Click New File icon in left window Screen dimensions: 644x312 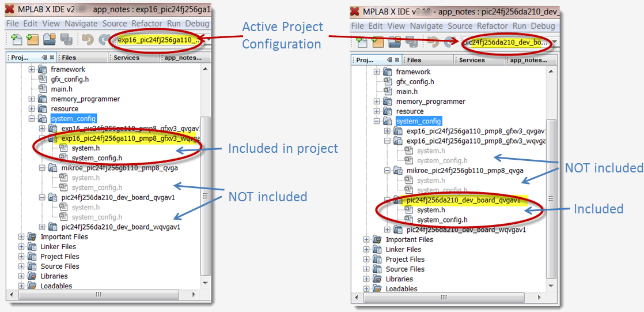[x=17, y=40]
